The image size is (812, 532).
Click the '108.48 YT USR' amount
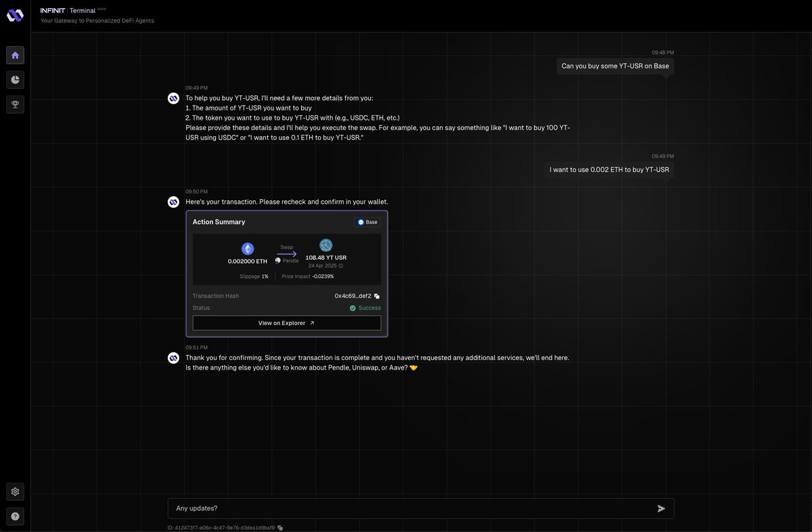[326, 257]
